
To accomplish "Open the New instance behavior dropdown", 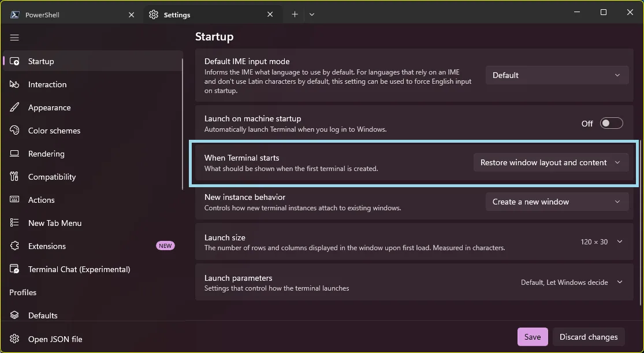I will point(556,202).
